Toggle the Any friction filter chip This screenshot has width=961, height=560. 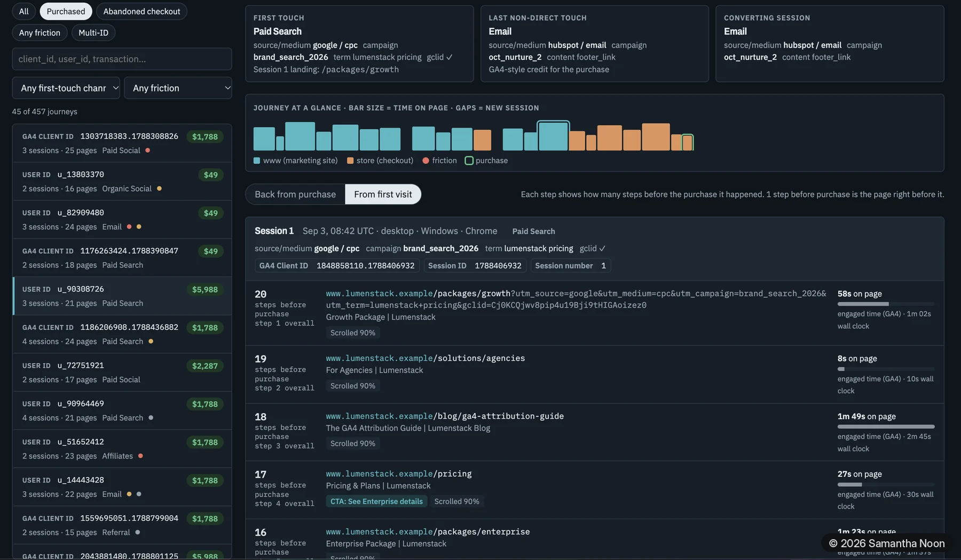[x=40, y=33]
